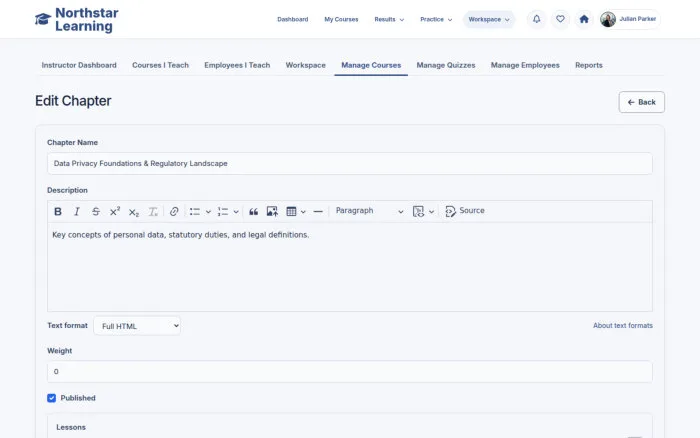
Task: Open the table options dropdown arrow
Action: coord(303,212)
